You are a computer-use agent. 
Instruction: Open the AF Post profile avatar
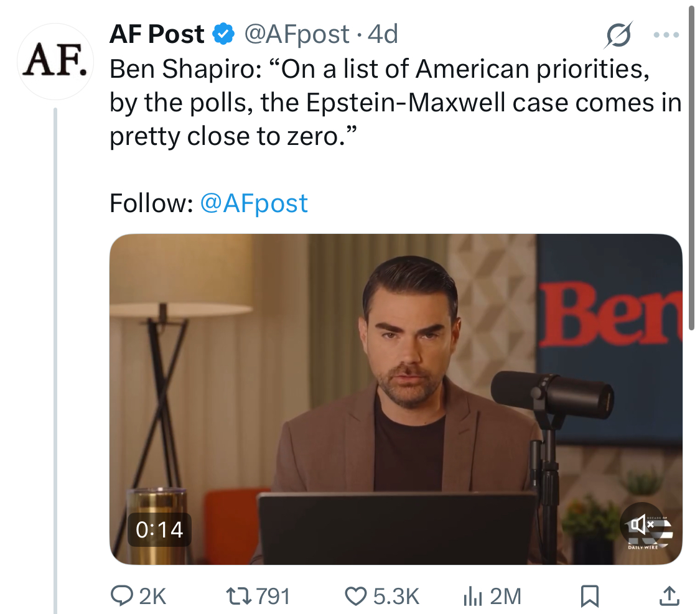pos(55,61)
